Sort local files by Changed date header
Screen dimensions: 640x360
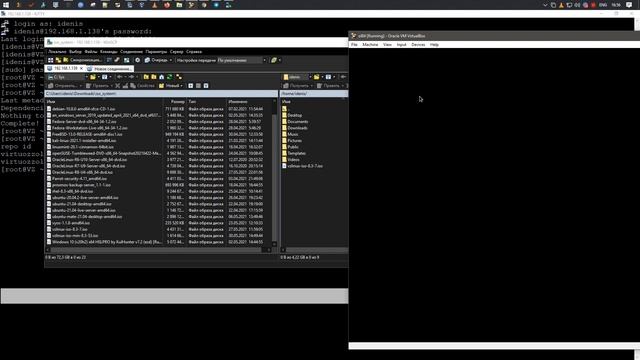(x=249, y=102)
